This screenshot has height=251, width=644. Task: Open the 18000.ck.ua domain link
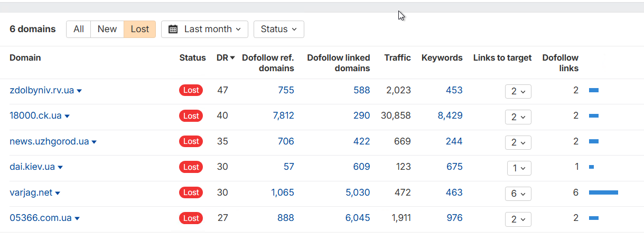pyautogui.click(x=35, y=116)
